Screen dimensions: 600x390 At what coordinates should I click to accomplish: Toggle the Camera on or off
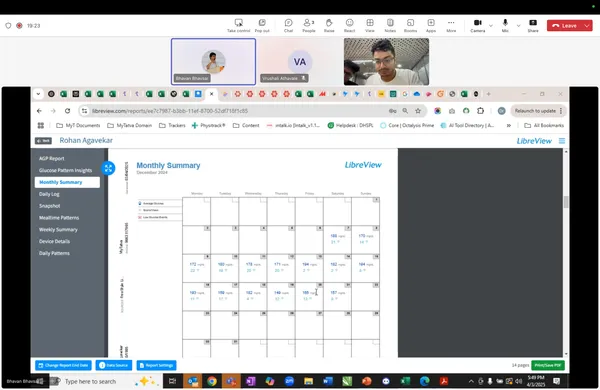tap(478, 26)
